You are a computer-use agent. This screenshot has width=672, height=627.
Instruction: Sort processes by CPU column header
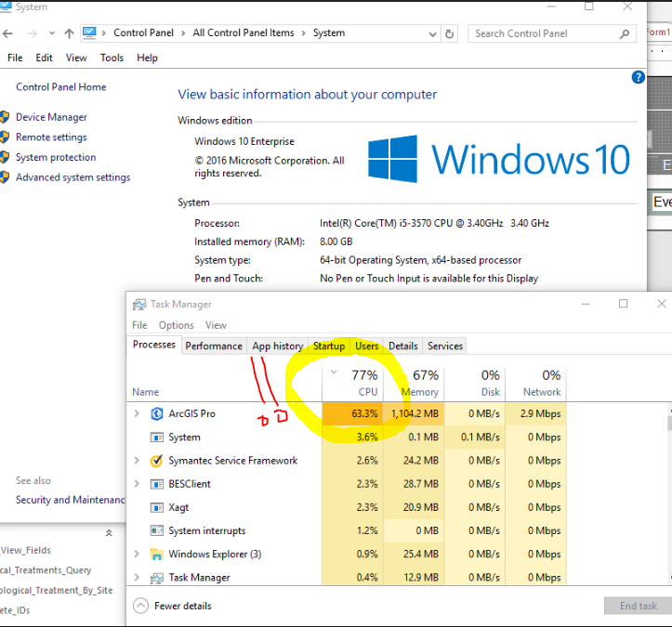(x=352, y=383)
